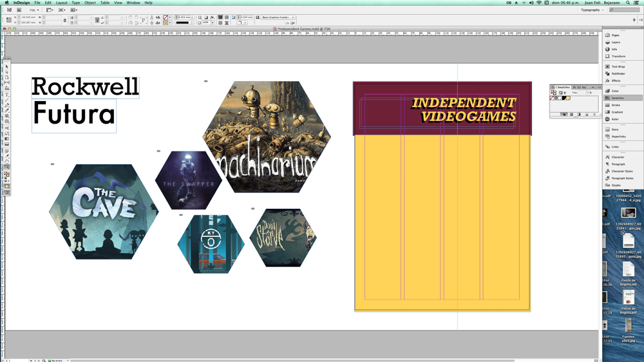Screen dimensions: 644x362
Task: Select the yellow swatch in Swatches panel
Action: click(568, 99)
